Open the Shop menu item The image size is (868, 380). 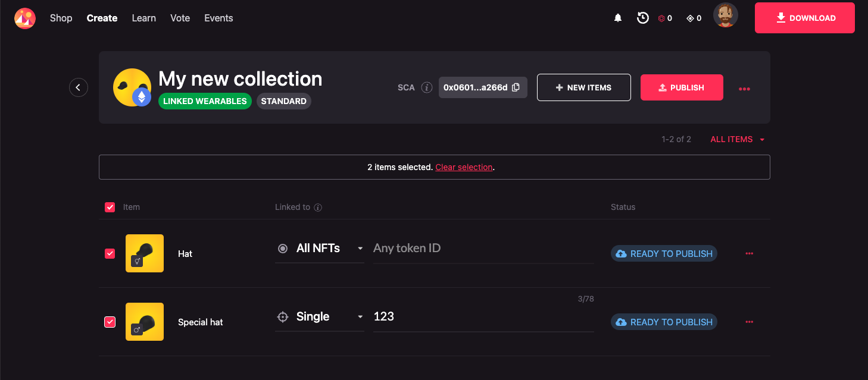pos(61,18)
